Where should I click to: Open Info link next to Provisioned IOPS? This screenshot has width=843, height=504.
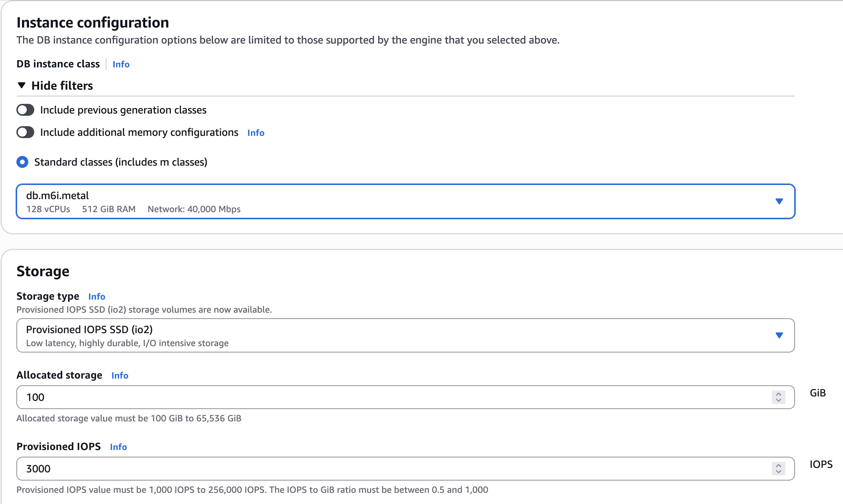(118, 447)
